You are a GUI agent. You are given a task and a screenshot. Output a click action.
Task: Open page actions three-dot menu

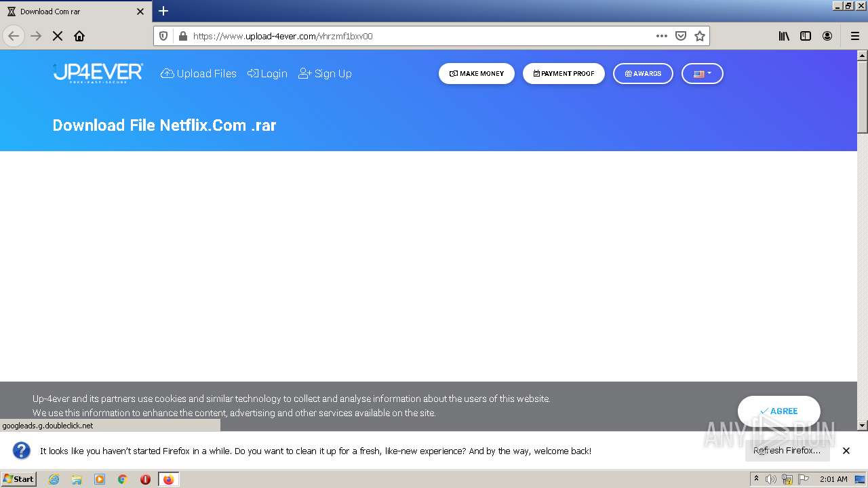[661, 36]
